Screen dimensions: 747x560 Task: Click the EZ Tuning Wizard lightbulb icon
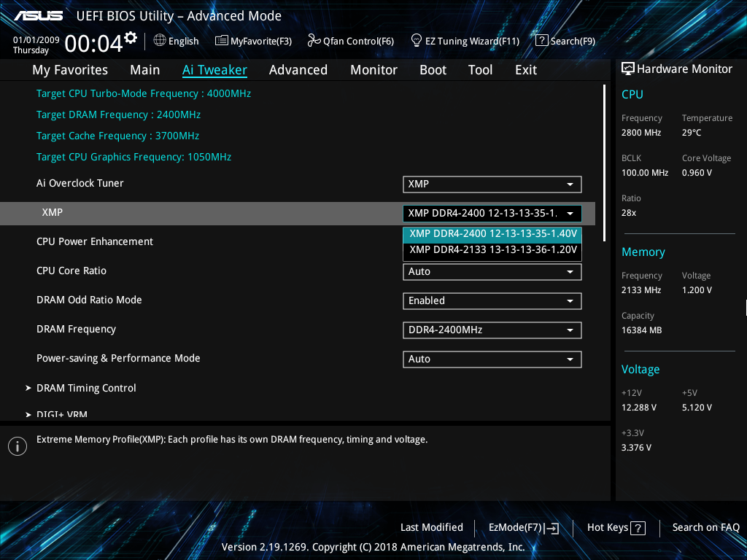[x=417, y=41]
